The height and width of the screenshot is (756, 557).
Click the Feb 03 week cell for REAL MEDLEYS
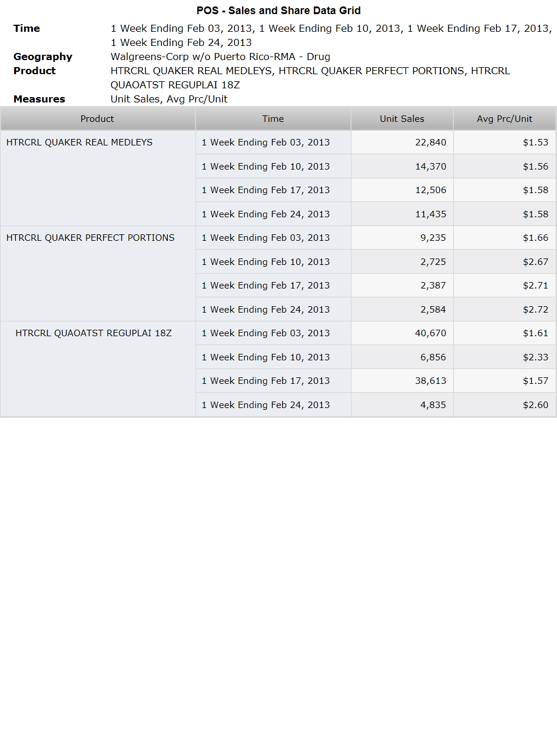pyautogui.click(x=273, y=142)
